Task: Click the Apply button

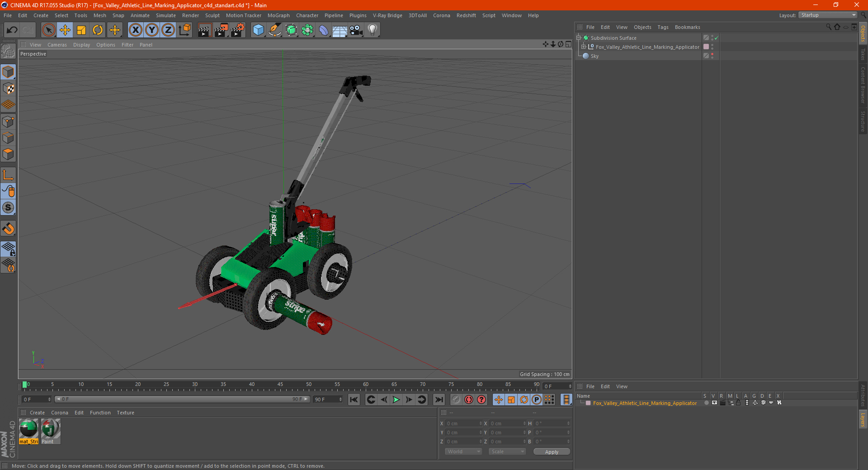Action: pyautogui.click(x=552, y=452)
